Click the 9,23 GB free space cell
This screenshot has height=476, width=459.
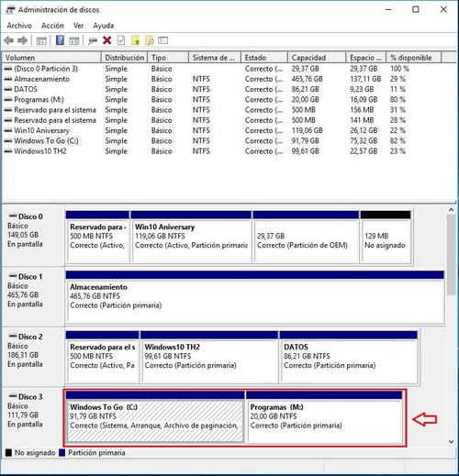tap(362, 89)
